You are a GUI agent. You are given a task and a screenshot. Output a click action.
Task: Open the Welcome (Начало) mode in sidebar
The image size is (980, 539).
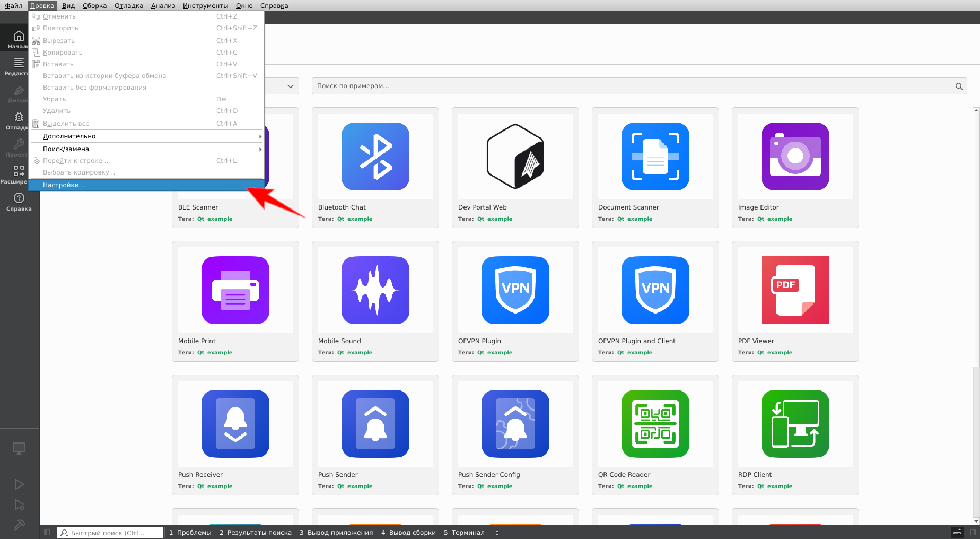19,39
